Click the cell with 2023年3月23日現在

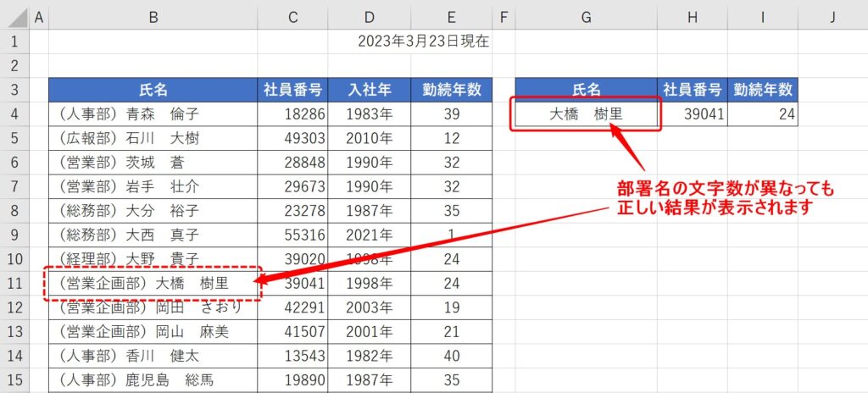(x=423, y=41)
